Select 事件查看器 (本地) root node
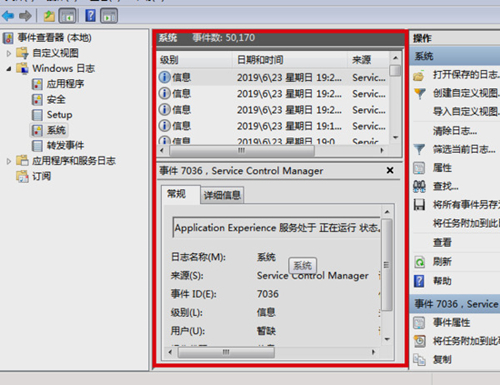 pos(54,38)
